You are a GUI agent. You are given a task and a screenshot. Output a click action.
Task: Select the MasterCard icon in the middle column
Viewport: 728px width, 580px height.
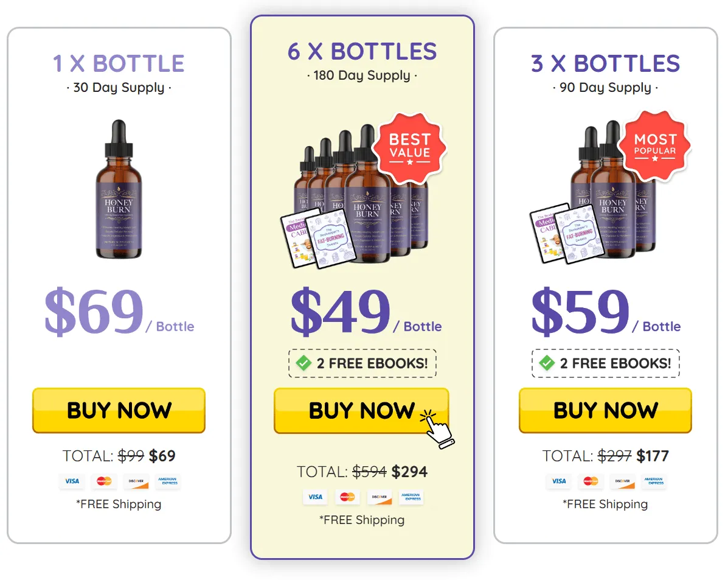pyautogui.click(x=347, y=497)
